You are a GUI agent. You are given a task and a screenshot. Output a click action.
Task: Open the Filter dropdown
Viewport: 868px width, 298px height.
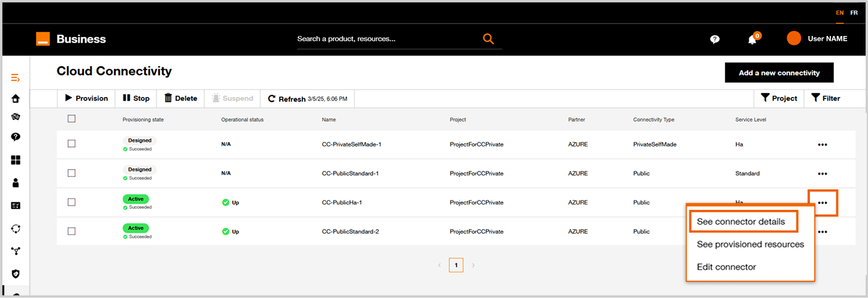point(826,98)
